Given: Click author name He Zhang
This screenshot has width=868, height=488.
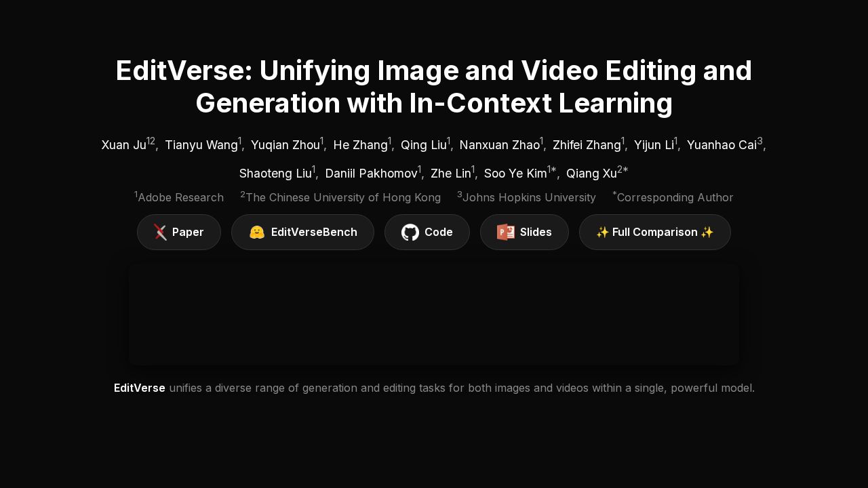Looking at the screenshot, I should point(361,145).
